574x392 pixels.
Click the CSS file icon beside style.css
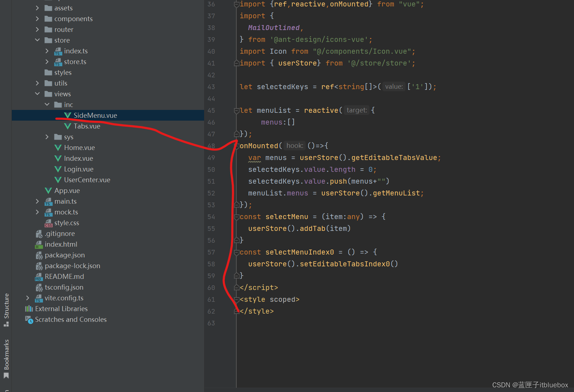tap(48, 223)
